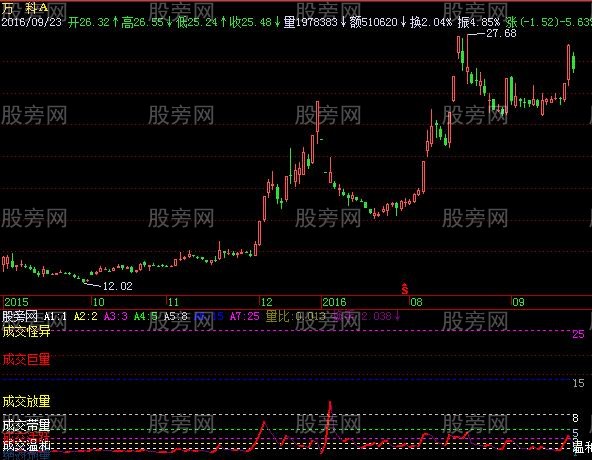Select indicator parameter A5:8
592x460 pixels.
(x=176, y=316)
